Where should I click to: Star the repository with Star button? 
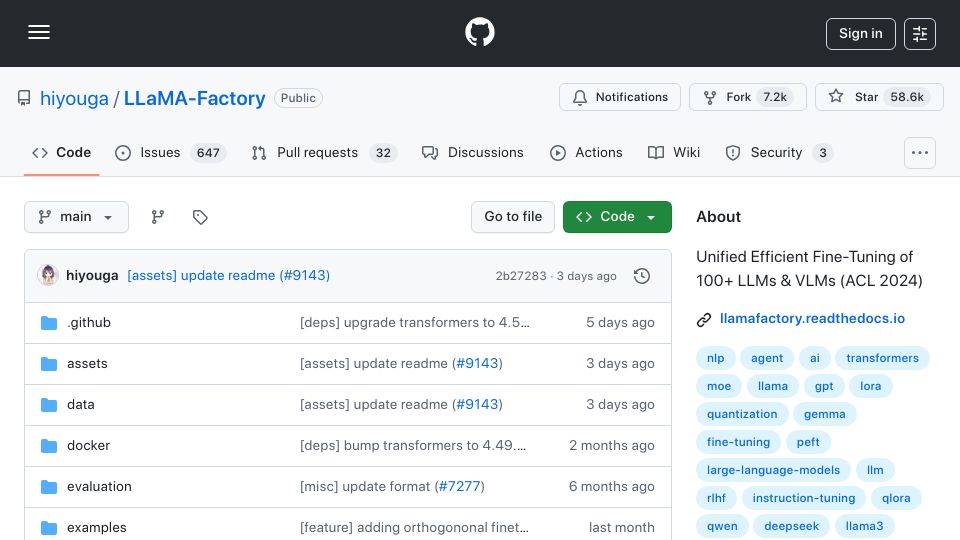(x=879, y=97)
